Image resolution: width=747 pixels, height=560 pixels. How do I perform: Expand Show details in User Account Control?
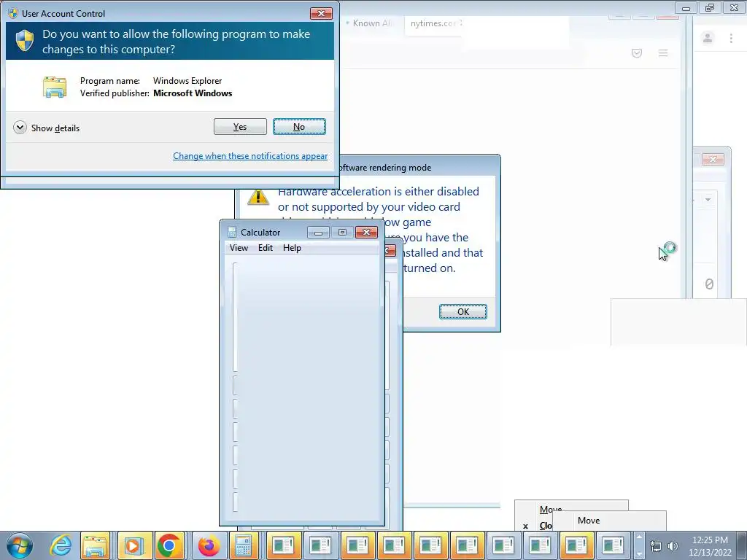[47, 128]
